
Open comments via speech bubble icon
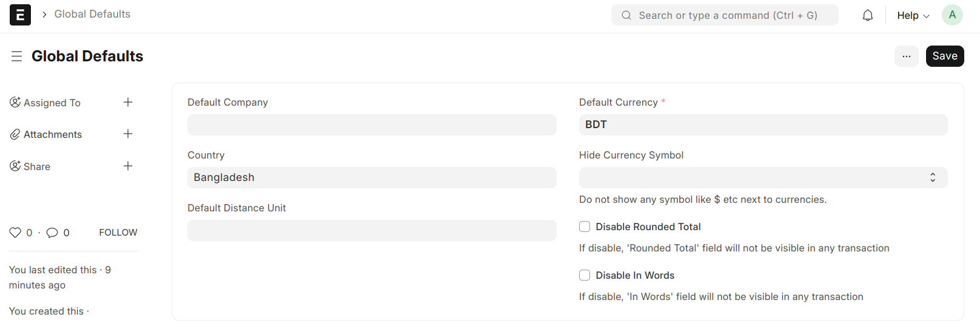point(52,233)
